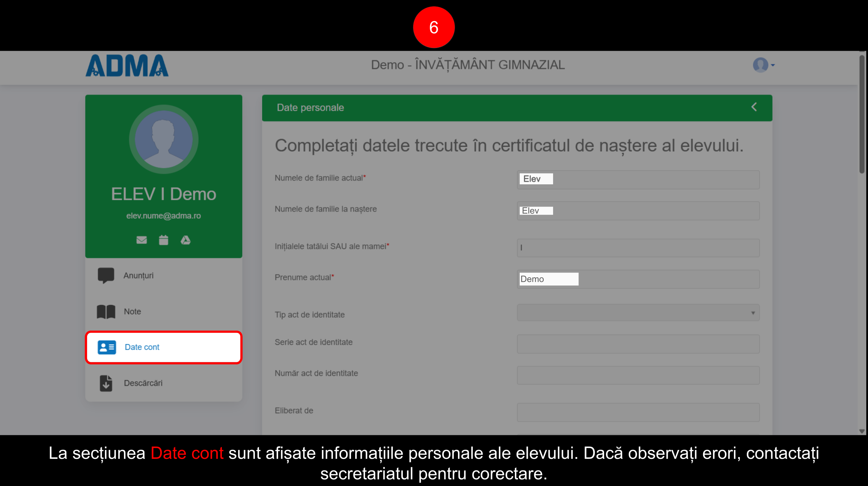Click the Anunțuri speech bubble icon
868x486 pixels.
pos(106,275)
